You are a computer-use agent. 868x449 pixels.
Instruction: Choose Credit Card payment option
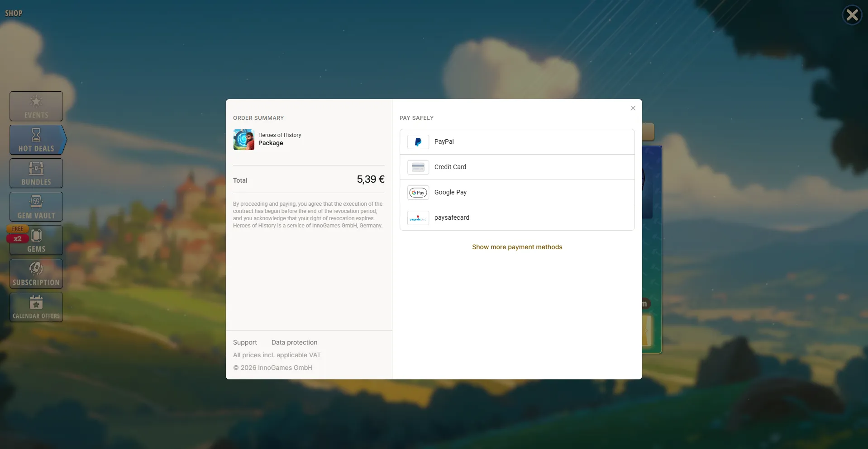[517, 167]
